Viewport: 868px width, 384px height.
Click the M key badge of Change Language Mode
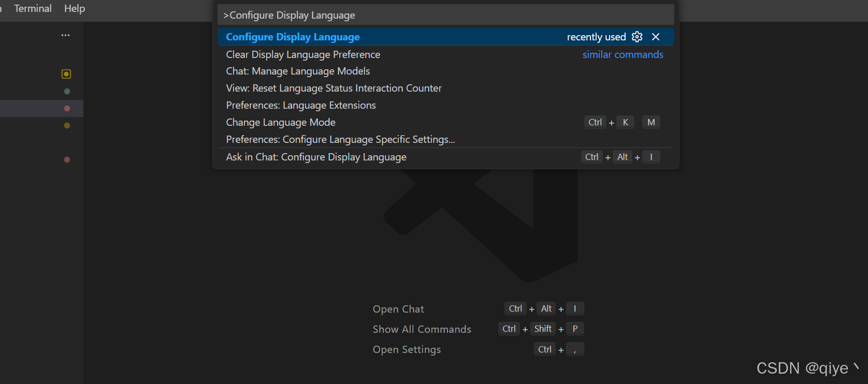[651, 122]
